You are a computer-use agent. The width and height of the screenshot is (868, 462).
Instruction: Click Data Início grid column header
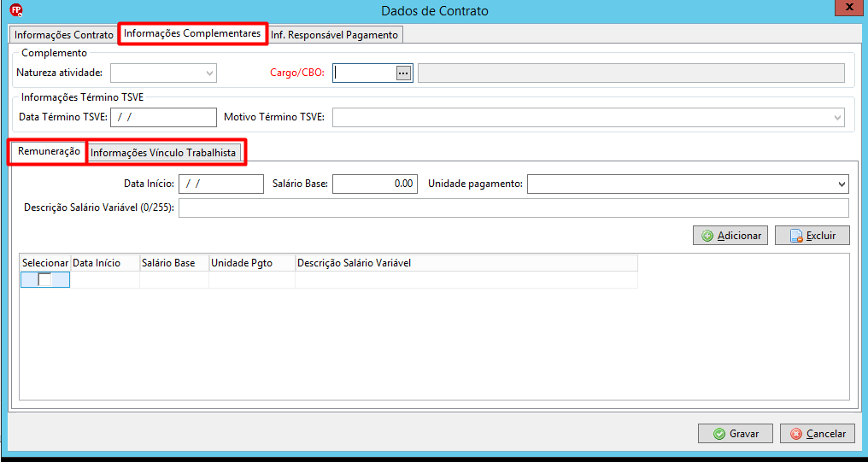104,263
